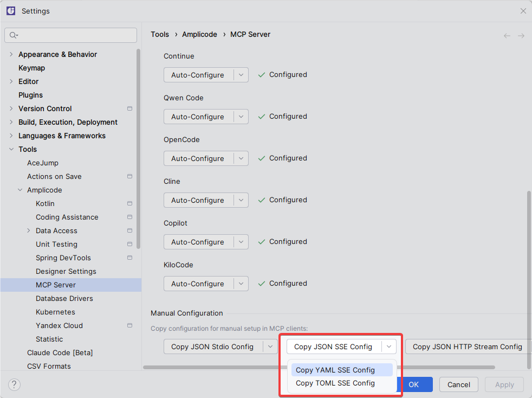The width and height of the screenshot is (532, 398).
Task: Expand Languages & Frameworks section
Action: (11, 136)
